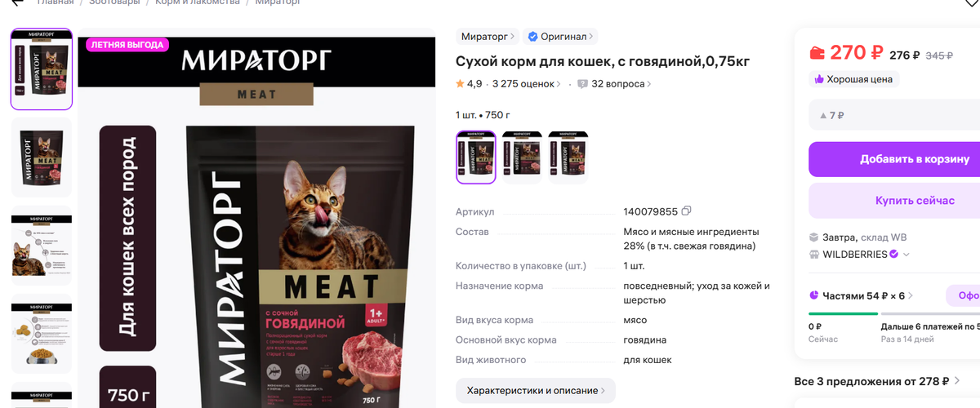Open the Мираторг breadcrumb item

coord(277,2)
